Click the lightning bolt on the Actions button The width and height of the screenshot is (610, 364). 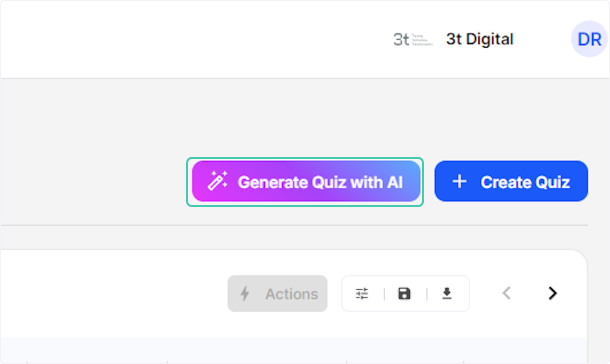pyautogui.click(x=245, y=293)
